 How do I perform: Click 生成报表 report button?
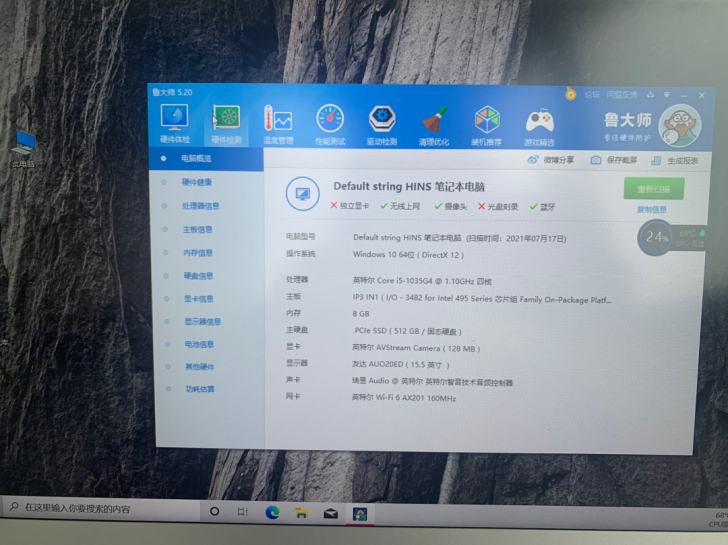click(x=675, y=161)
